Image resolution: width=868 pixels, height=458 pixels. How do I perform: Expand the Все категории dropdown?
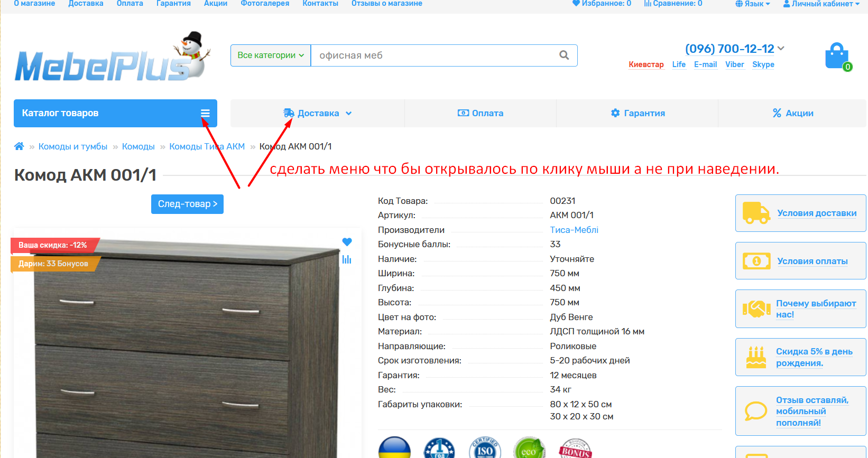pyautogui.click(x=271, y=55)
